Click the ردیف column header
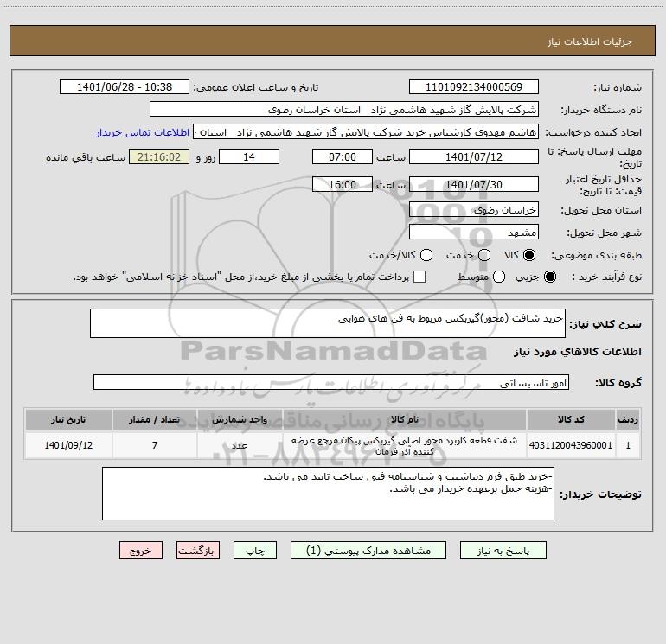This screenshot has width=666, height=644. coord(628,419)
